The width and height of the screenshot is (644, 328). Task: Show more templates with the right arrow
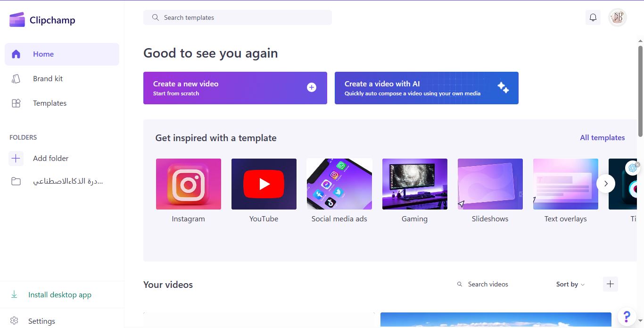point(606,184)
